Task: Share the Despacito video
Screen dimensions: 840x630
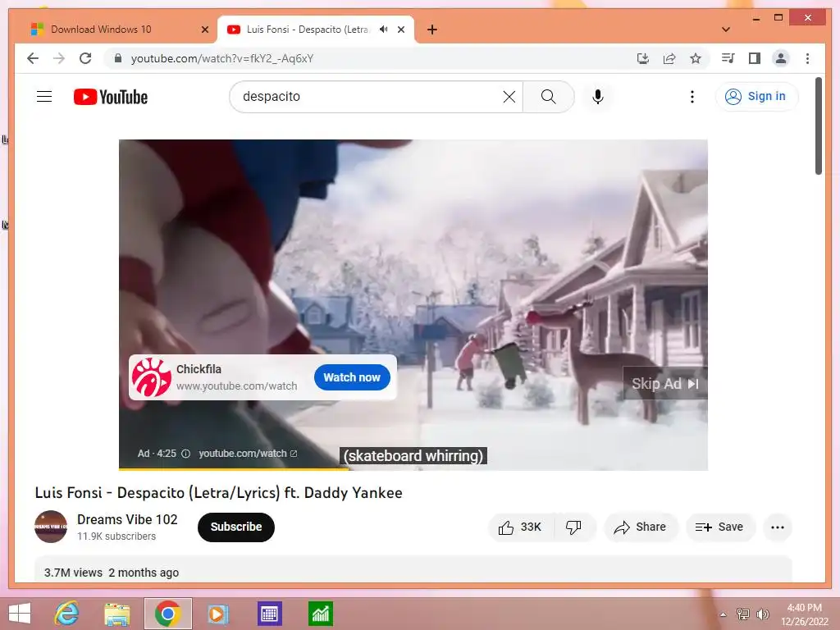Action: [641, 527]
